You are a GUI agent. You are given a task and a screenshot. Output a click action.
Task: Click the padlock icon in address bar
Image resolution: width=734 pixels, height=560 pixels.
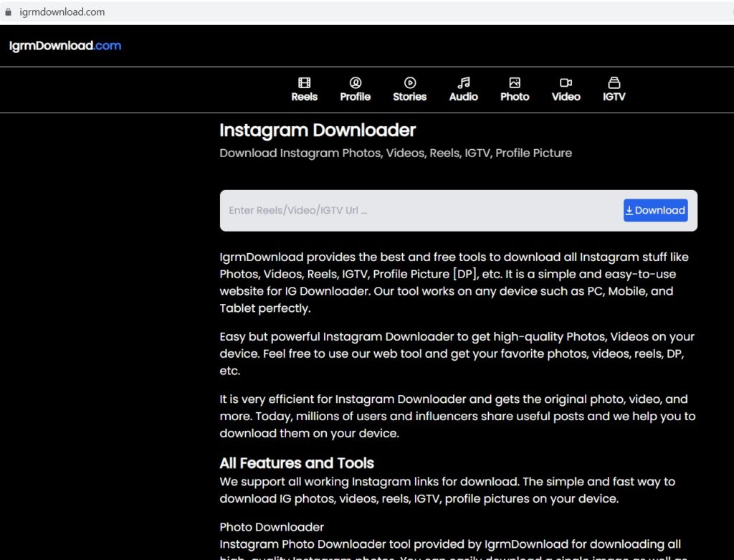[x=8, y=11]
